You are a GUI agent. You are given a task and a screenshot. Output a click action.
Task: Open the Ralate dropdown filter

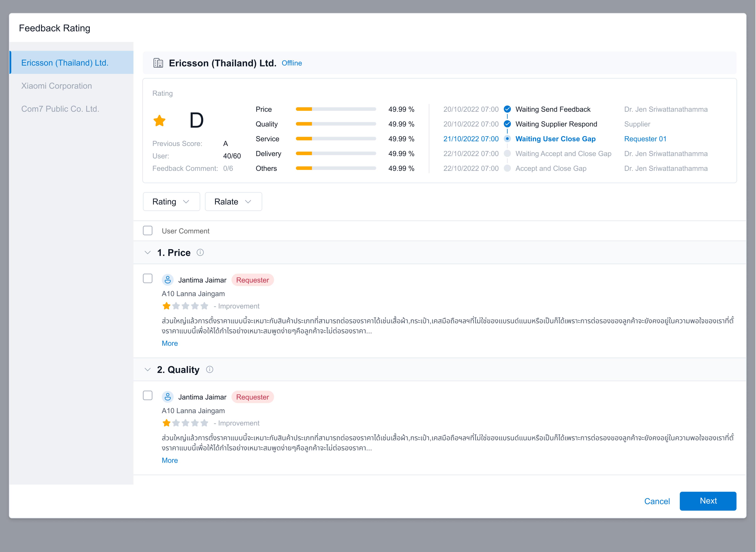point(233,201)
